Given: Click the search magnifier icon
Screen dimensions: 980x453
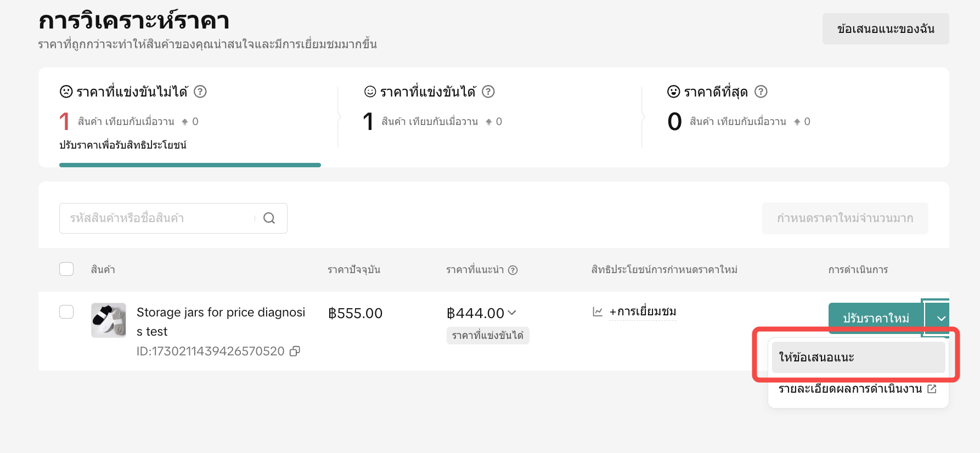Looking at the screenshot, I should [x=269, y=218].
